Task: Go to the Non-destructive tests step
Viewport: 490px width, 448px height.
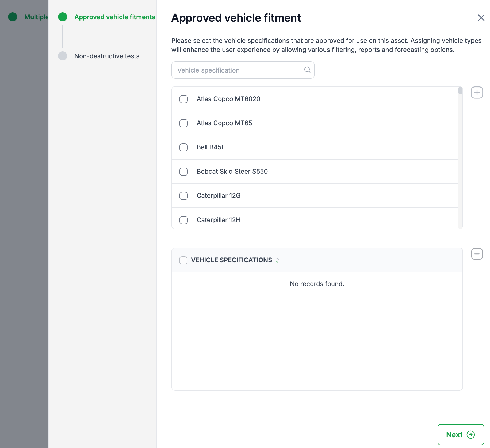Action: (107, 56)
